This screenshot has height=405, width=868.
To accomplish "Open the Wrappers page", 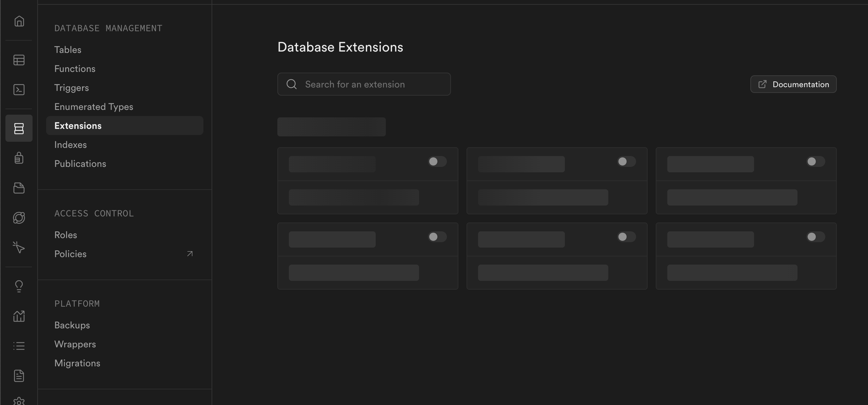I will tap(75, 344).
